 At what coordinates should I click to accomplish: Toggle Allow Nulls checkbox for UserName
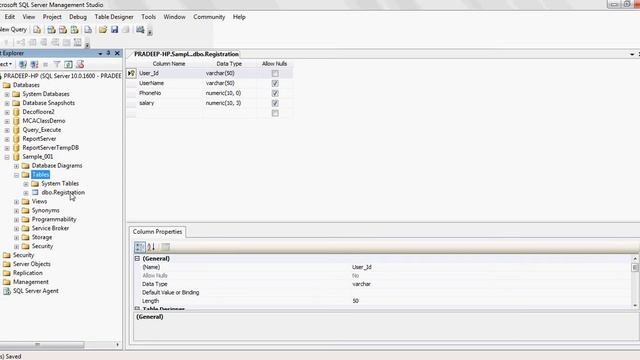click(x=275, y=83)
